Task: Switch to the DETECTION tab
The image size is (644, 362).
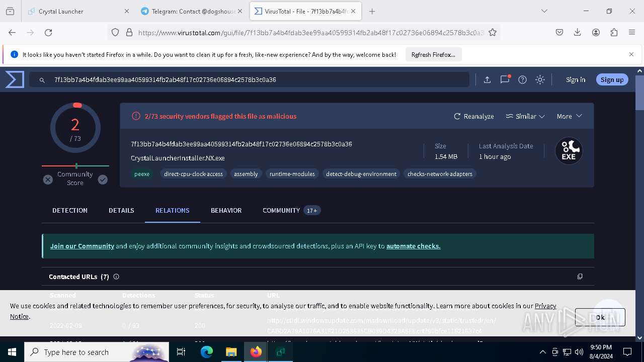Action: pos(70,210)
